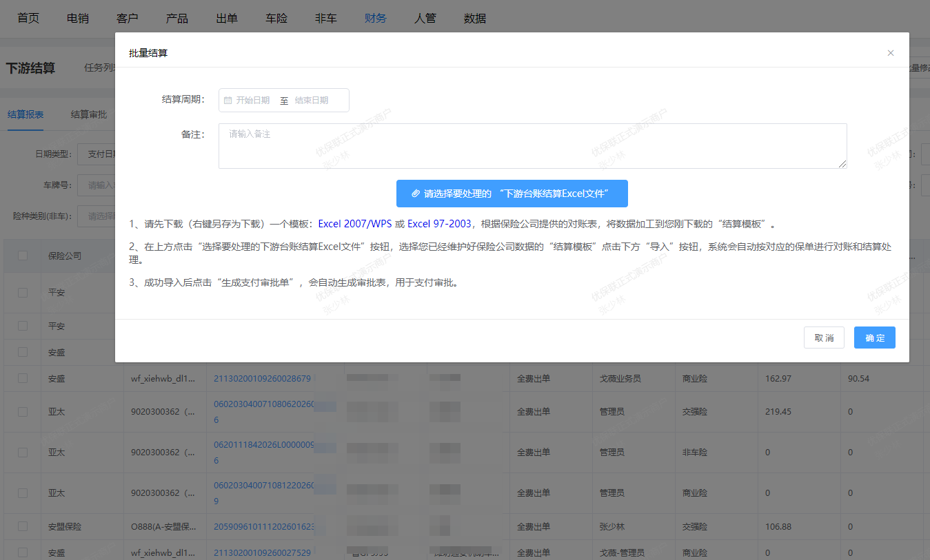930x560 pixels.
Task: Click the 90.54 amount cell
Action: [x=858, y=378]
